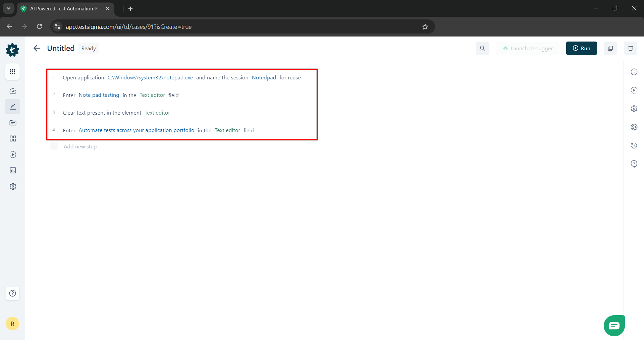Close the AI Powered Test Automation tab

click(x=107, y=8)
